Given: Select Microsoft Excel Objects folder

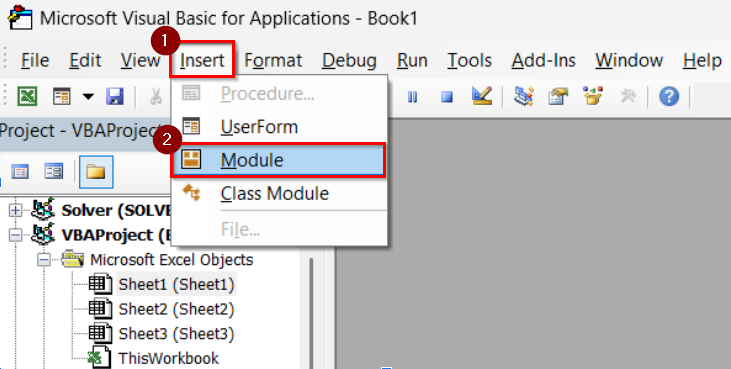Looking at the screenshot, I should coord(172,260).
